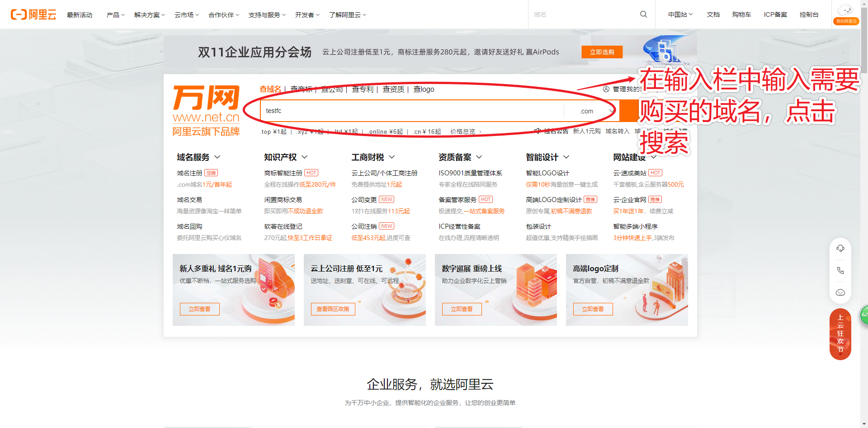
Task: Expand the 合作伙伴 menu
Action: click(224, 15)
